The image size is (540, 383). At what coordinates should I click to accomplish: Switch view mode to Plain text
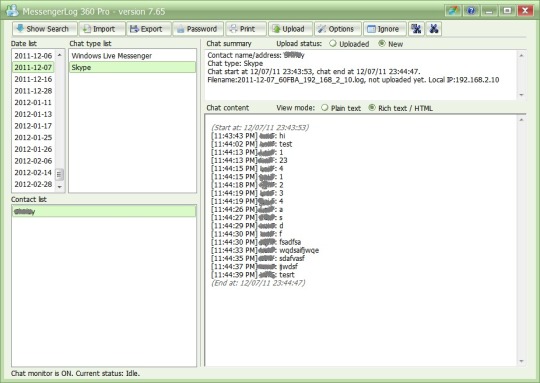324,107
